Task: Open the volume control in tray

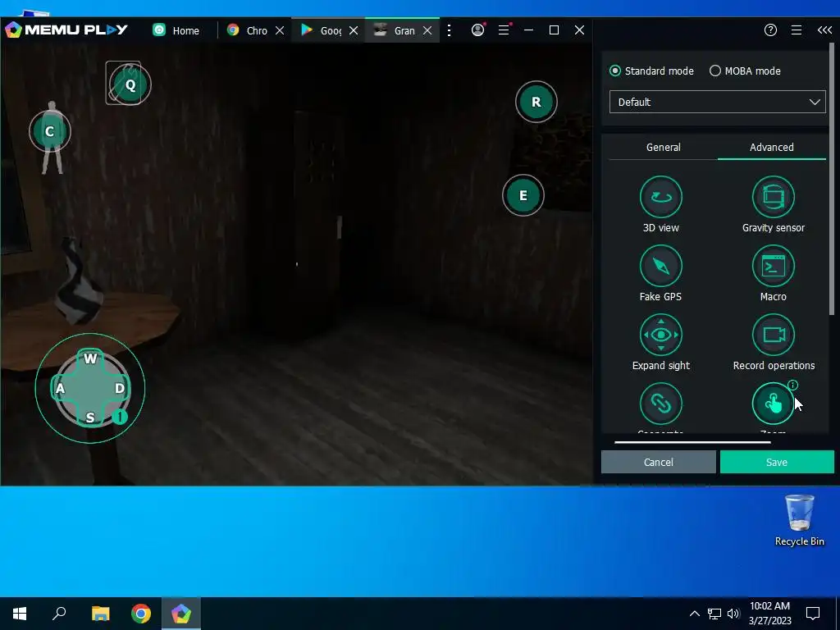Action: pyautogui.click(x=733, y=614)
